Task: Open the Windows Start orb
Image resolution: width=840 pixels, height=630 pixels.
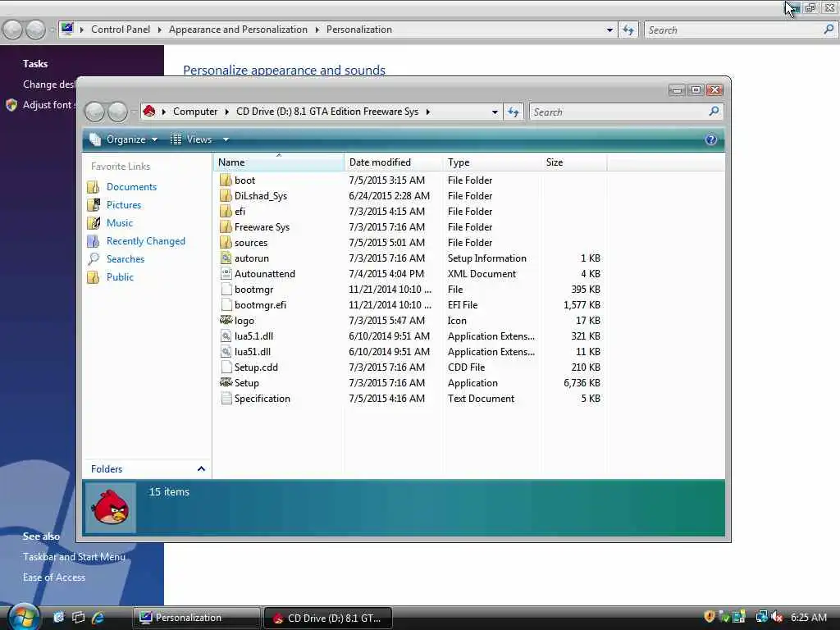Action: coord(24,617)
